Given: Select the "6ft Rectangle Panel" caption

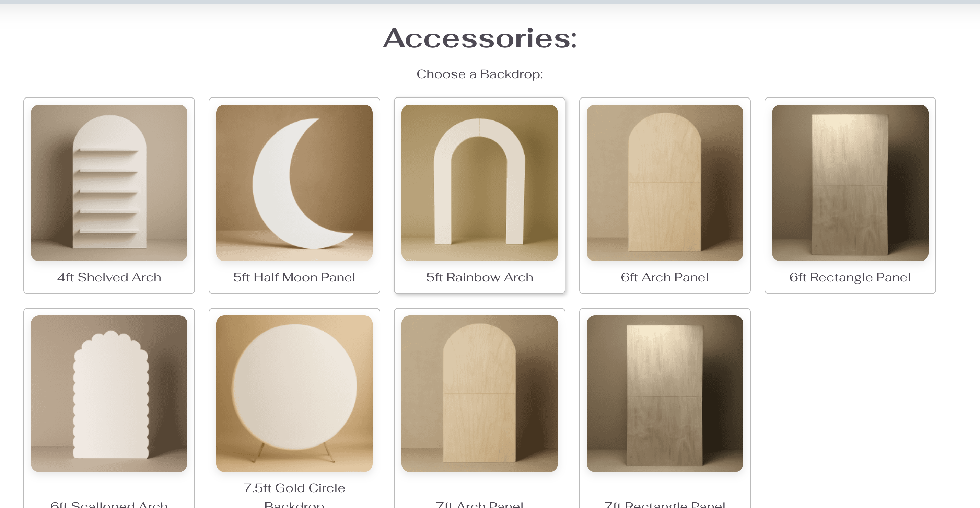Looking at the screenshot, I should [x=850, y=277].
